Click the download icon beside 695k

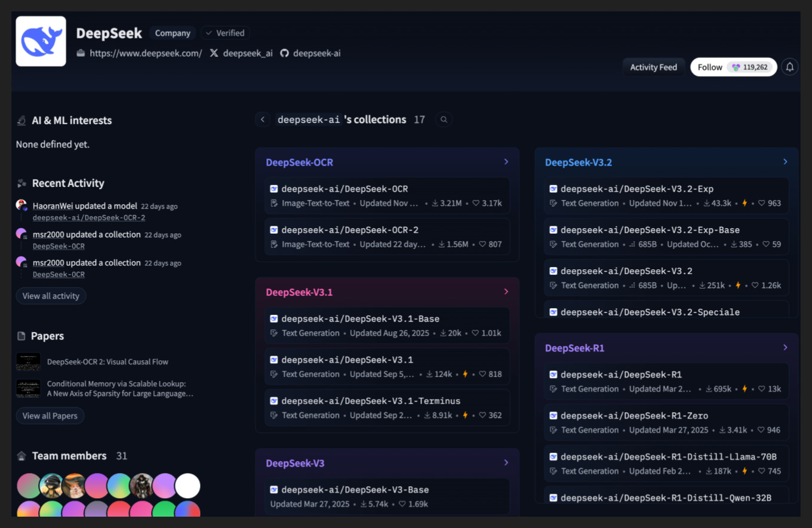point(709,389)
